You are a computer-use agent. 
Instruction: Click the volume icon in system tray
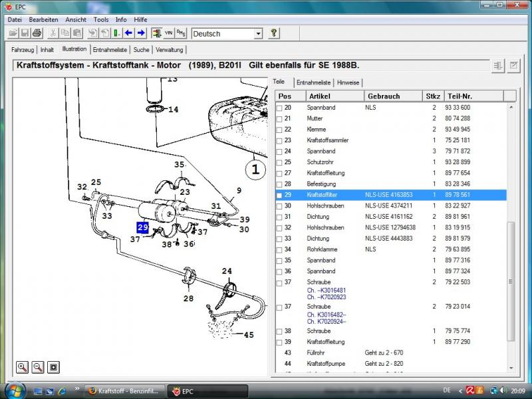tap(503, 391)
